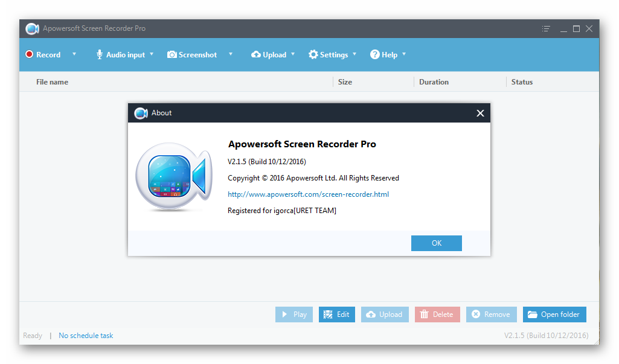Open the Audio input menu label
This screenshot has width=619, height=364.
(126, 55)
